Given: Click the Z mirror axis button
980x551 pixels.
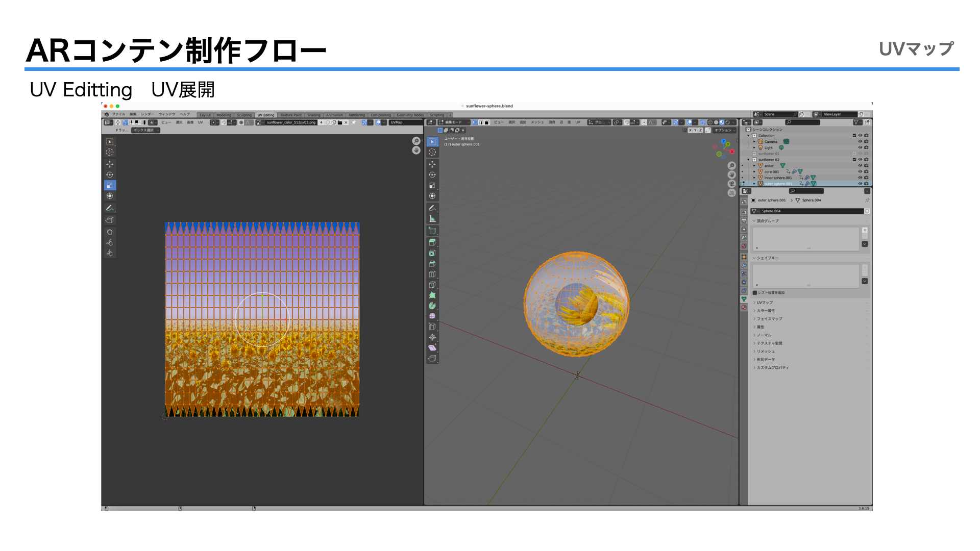Looking at the screenshot, I should pyautogui.click(x=700, y=130).
